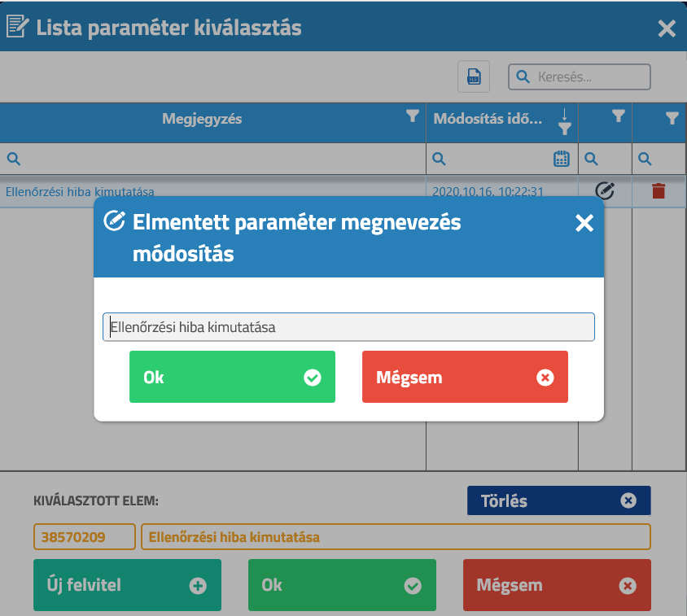
Task: Click the XLS export icon
Action: pos(474,76)
